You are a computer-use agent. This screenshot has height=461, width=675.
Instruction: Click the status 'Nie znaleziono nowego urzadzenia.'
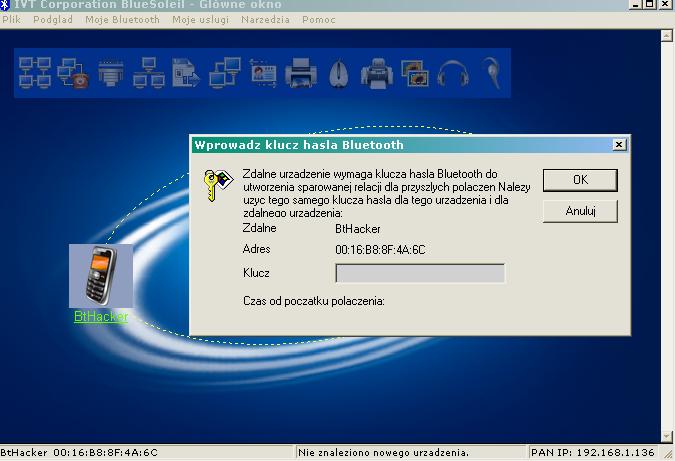(x=383, y=452)
